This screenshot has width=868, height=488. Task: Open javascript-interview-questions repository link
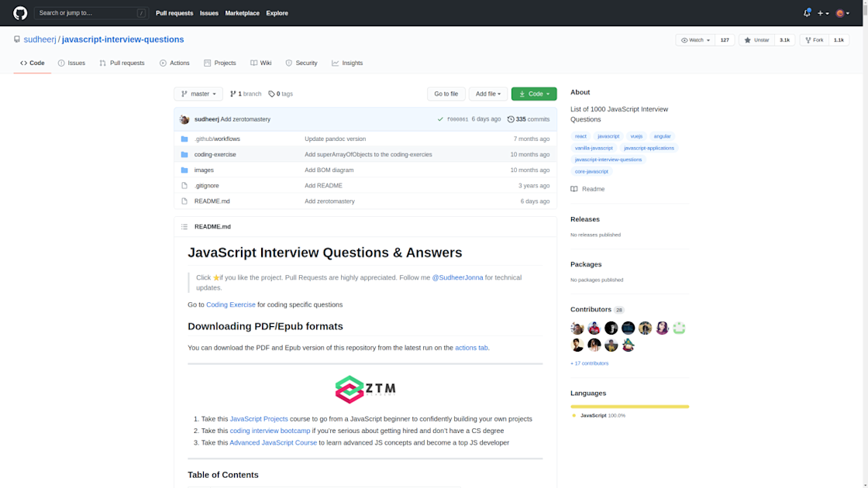click(123, 40)
